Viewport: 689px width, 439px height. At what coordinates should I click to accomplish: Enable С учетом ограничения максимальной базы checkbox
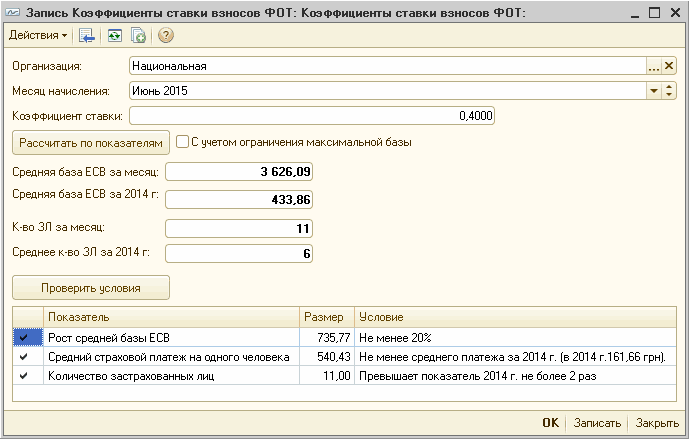tap(182, 142)
